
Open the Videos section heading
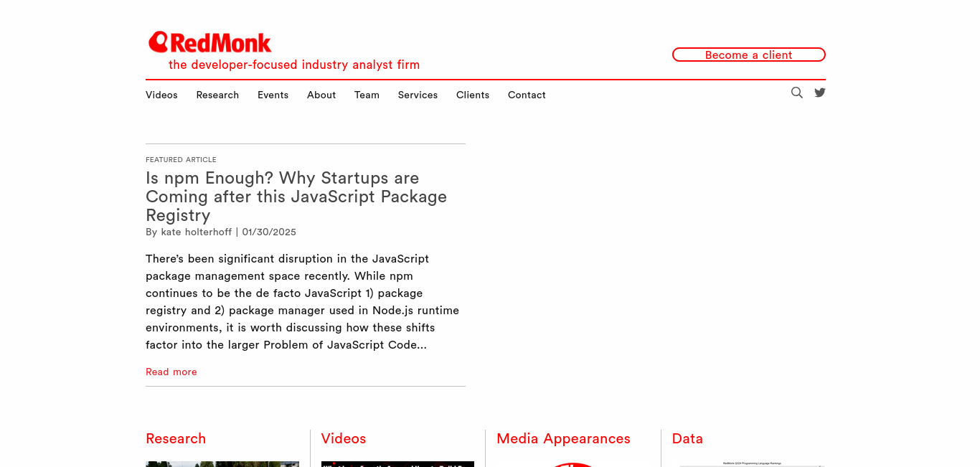coord(344,438)
